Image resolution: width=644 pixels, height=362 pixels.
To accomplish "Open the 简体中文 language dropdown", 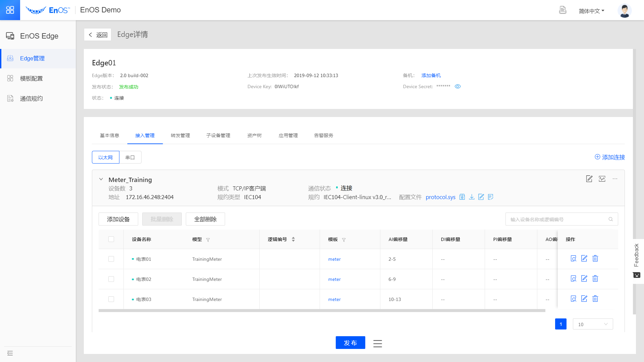I will [x=591, y=11].
